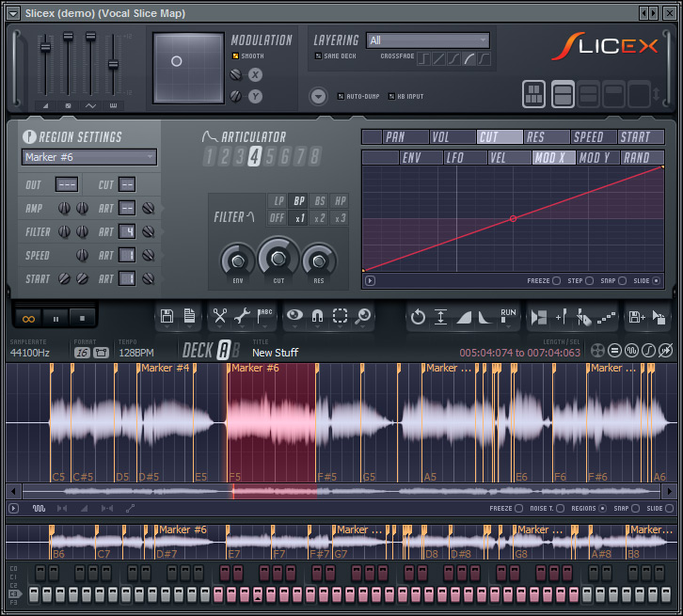Turn filter OFF button

pos(277,218)
